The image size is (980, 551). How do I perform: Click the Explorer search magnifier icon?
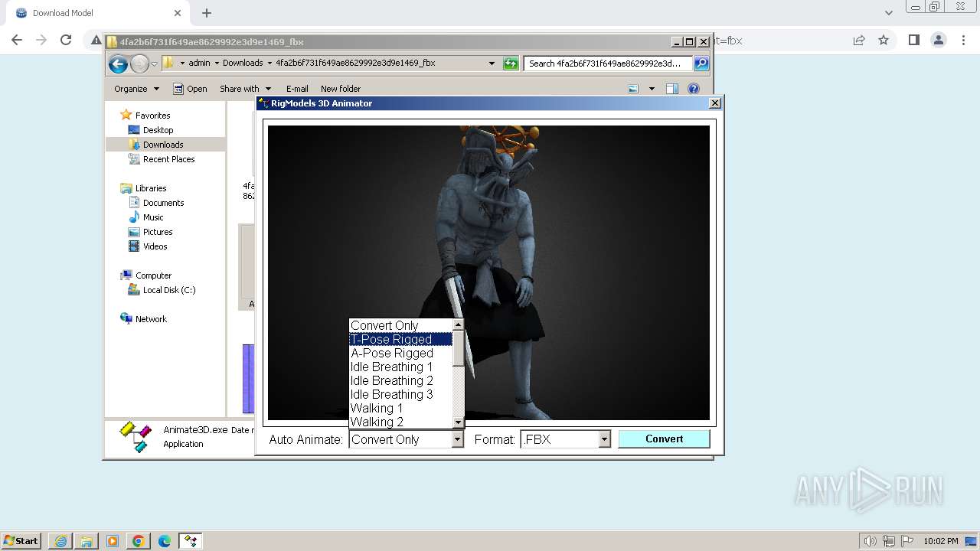[x=701, y=64]
